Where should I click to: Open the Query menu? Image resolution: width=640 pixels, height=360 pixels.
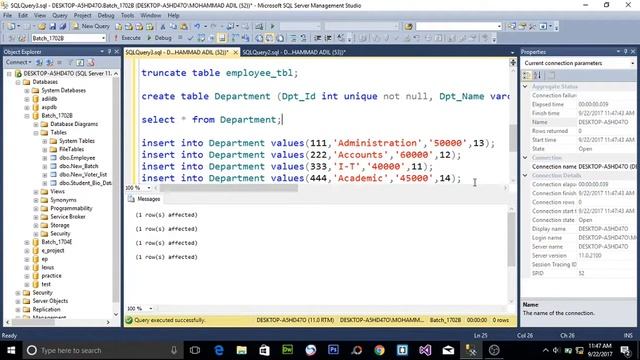tap(60, 16)
